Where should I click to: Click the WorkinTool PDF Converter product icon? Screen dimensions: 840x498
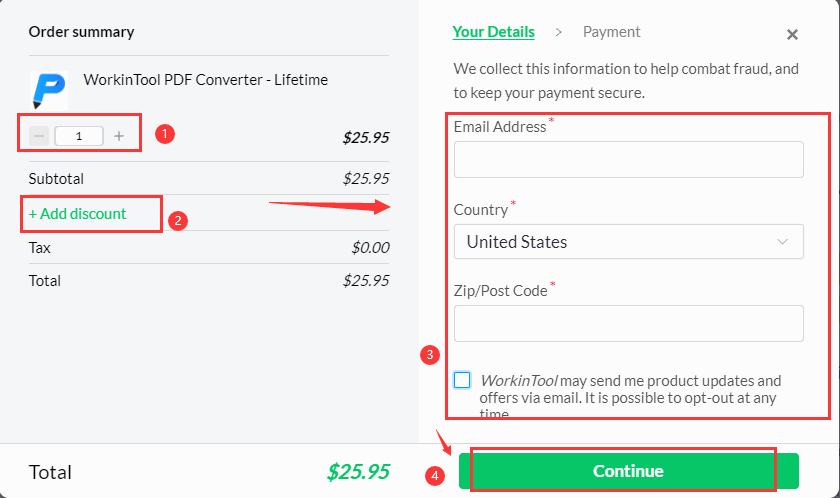[x=49, y=89]
